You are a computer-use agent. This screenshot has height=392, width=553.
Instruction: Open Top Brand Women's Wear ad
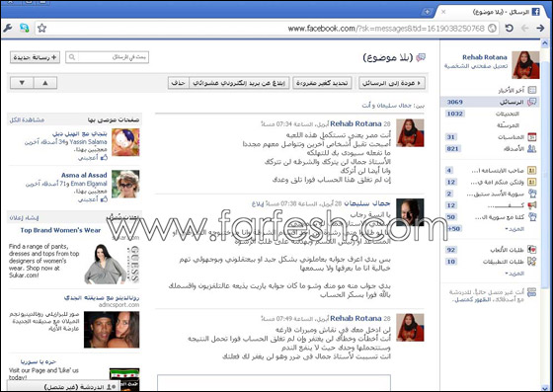point(60,230)
